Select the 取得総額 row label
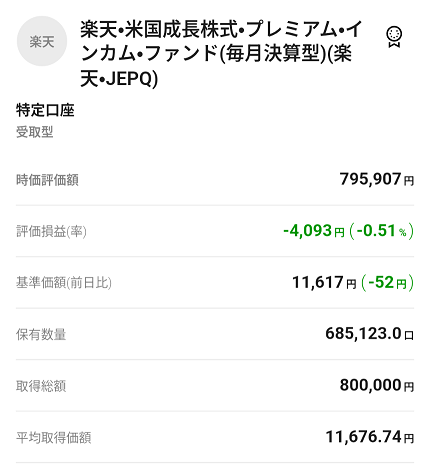432x468 pixels. 41,386
